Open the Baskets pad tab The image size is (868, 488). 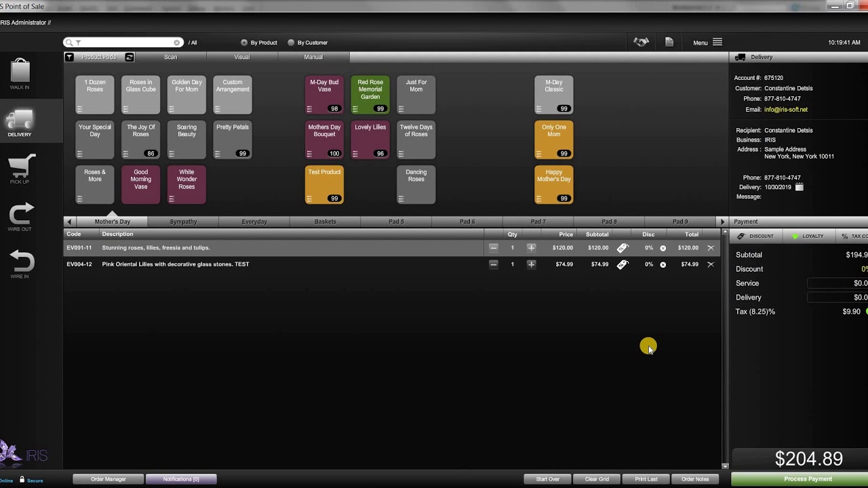[325, 222]
